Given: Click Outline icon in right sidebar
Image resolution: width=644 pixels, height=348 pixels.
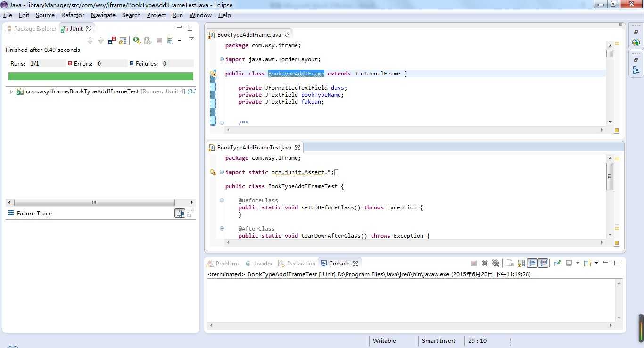Looking at the screenshot, I should [x=636, y=70].
